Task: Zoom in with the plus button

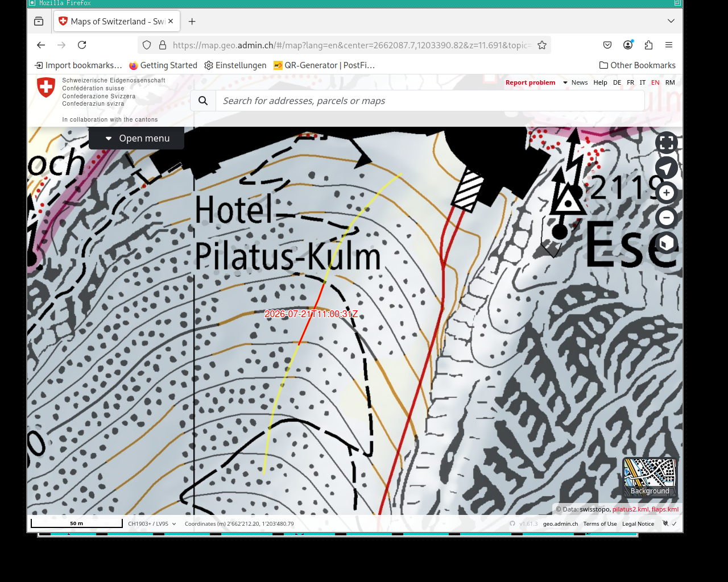Action: pyautogui.click(x=667, y=193)
